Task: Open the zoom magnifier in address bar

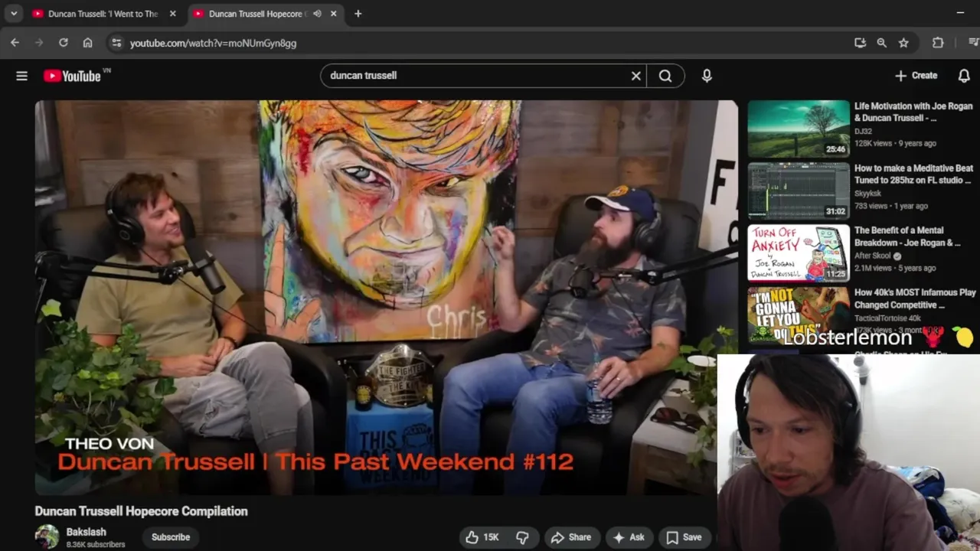Action: [881, 43]
